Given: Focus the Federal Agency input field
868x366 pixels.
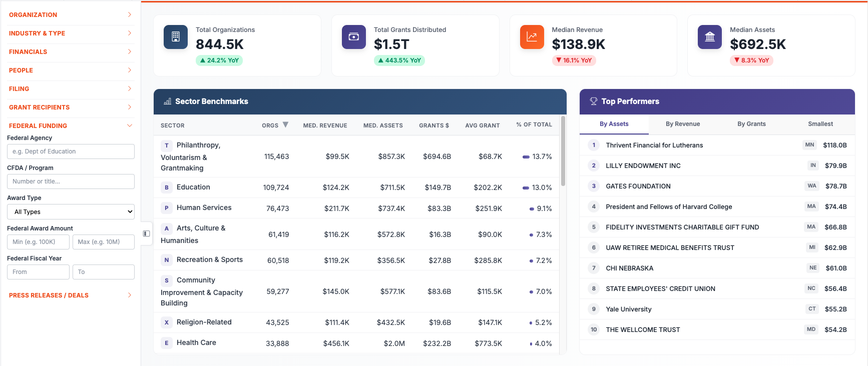Looking at the screenshot, I should [71, 151].
